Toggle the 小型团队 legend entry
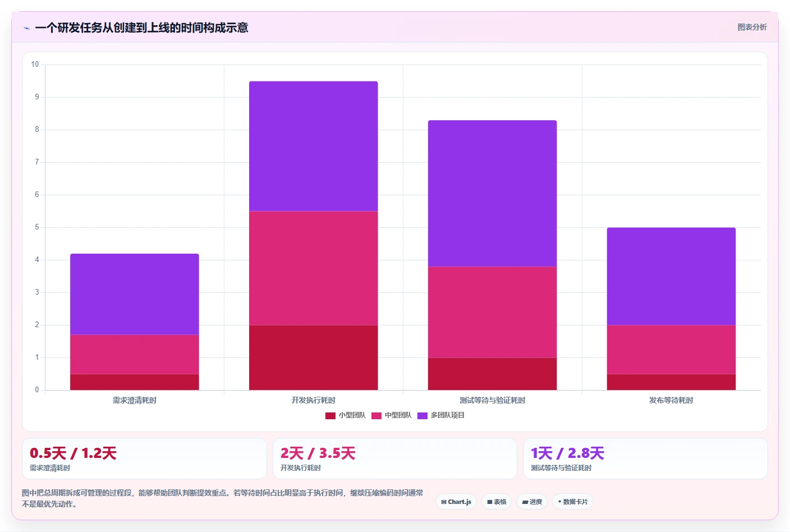790x532 pixels. [x=346, y=415]
